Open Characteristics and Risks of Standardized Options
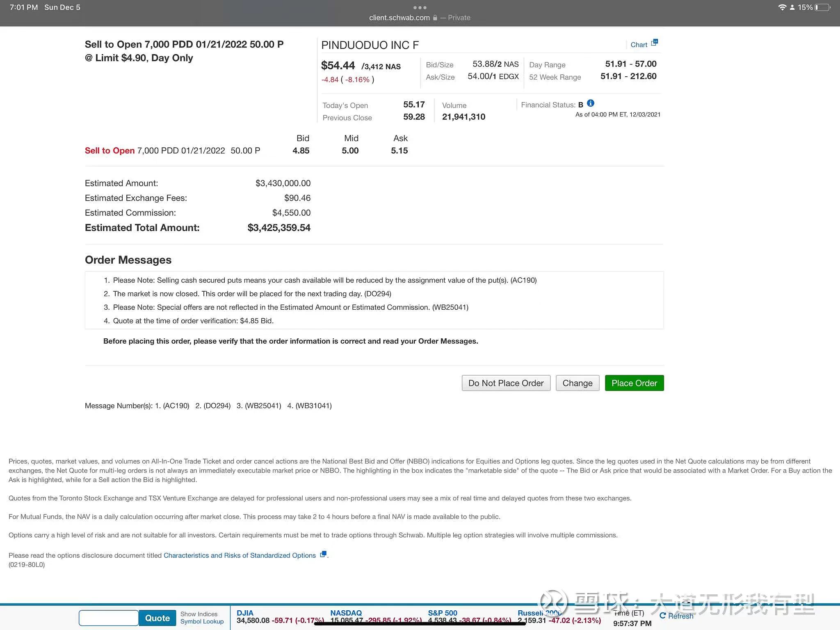 (x=240, y=555)
